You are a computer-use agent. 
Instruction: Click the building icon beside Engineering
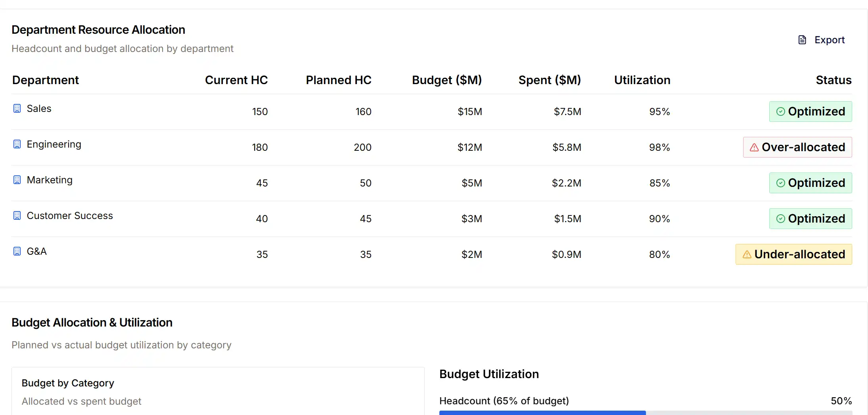pos(17,144)
